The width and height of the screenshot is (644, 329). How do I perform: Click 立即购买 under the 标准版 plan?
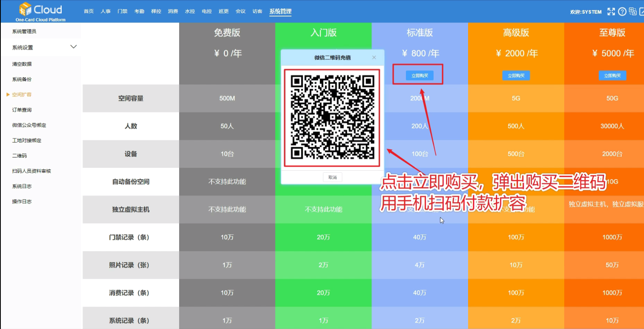420,75
